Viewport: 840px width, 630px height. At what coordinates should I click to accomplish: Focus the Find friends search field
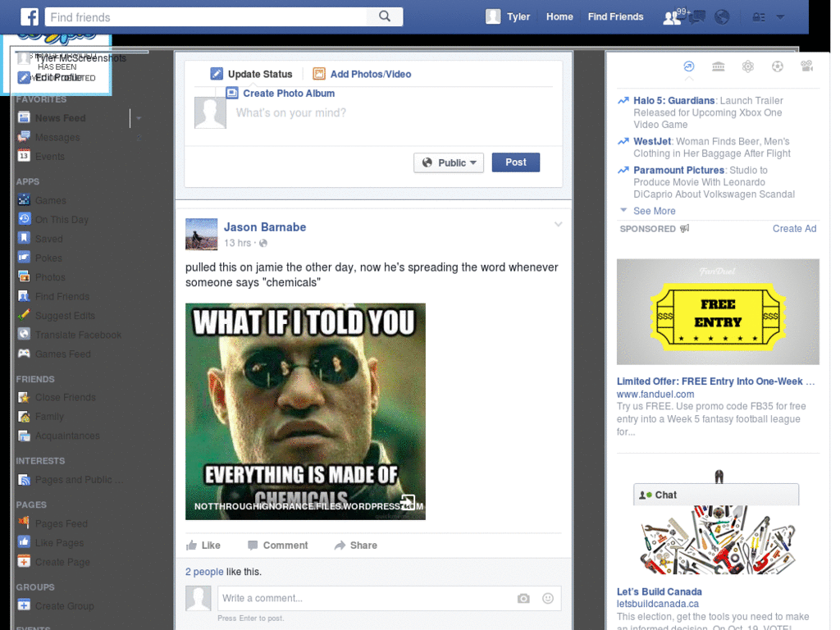[x=206, y=16]
